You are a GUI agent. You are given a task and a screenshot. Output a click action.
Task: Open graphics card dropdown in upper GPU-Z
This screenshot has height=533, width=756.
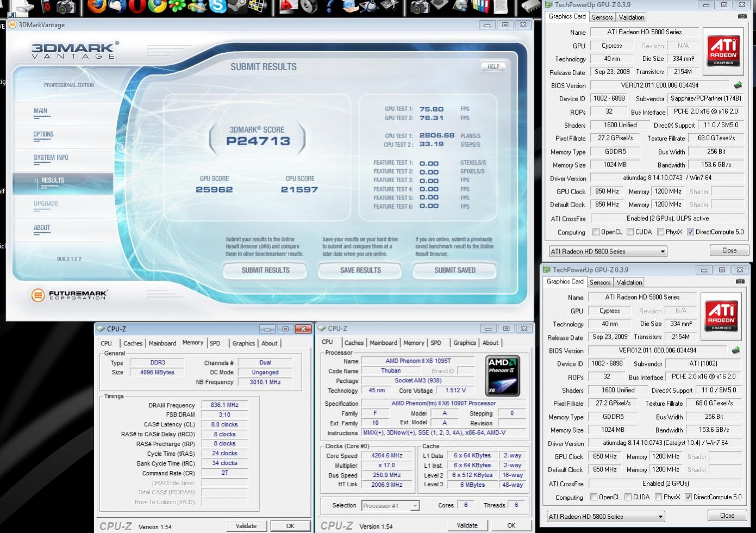pos(608,251)
